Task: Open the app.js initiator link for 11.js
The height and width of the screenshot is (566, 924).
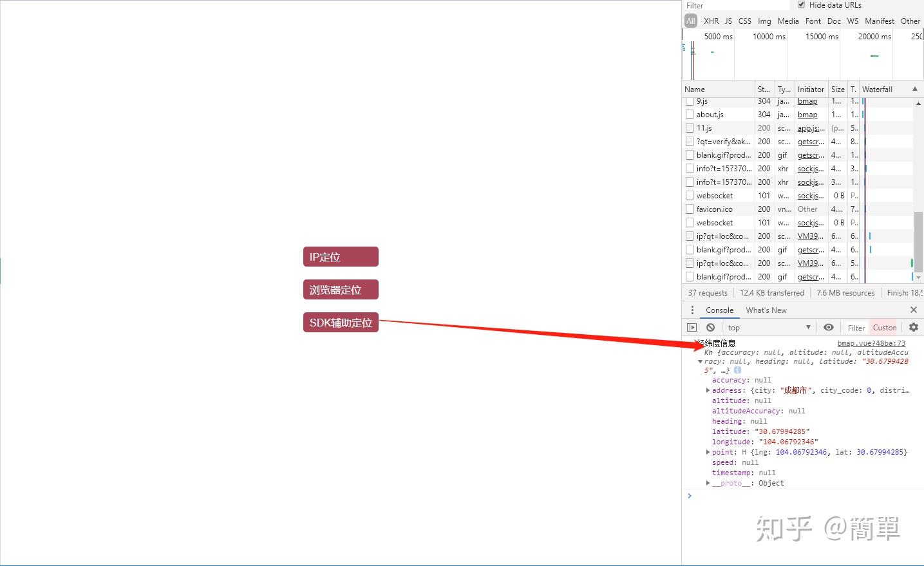Action: click(811, 128)
